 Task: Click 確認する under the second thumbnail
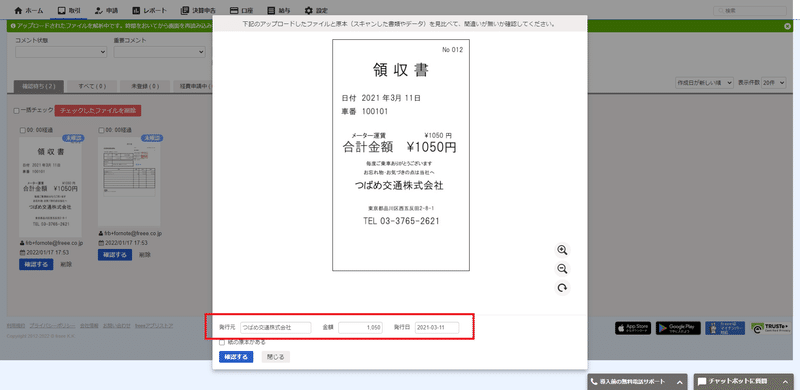click(x=115, y=254)
